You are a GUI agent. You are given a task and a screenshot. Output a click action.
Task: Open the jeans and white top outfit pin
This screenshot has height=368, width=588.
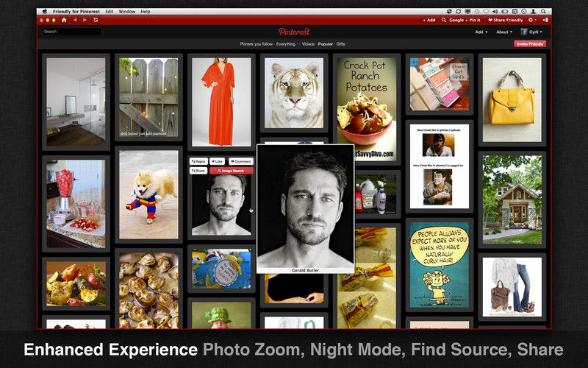(x=512, y=287)
